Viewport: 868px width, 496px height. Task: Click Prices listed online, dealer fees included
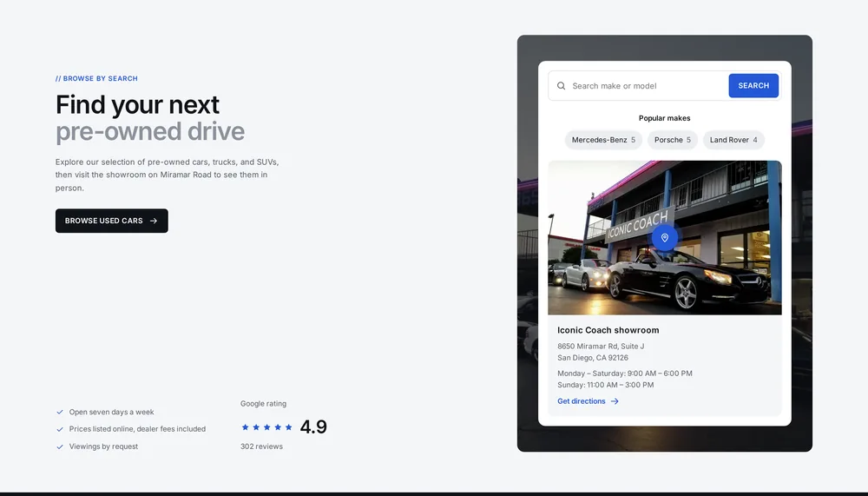point(137,429)
